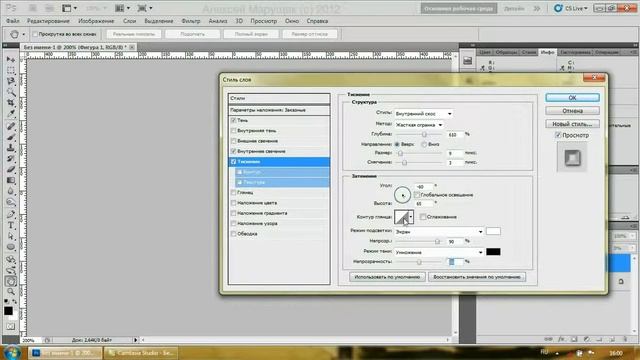Select the Blur tool
Viewport: 640px width, 360px height.
click(11, 191)
